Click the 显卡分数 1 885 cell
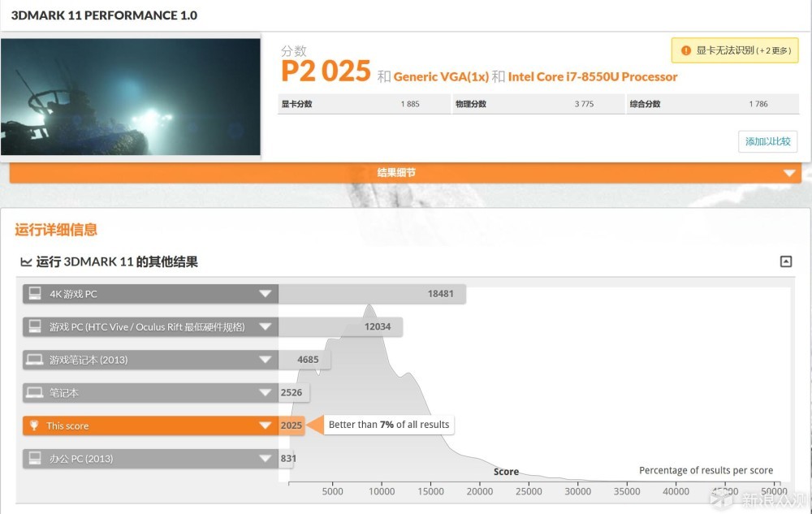The height and width of the screenshot is (514, 812). click(364, 104)
